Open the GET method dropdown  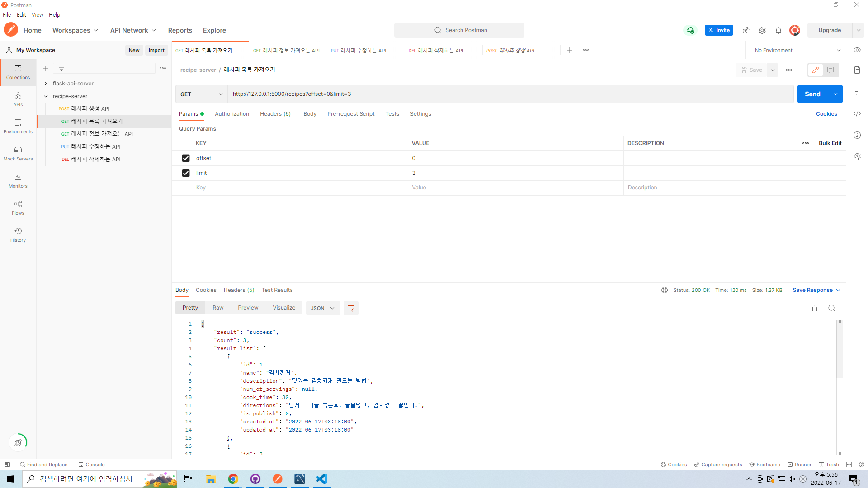[x=201, y=94]
